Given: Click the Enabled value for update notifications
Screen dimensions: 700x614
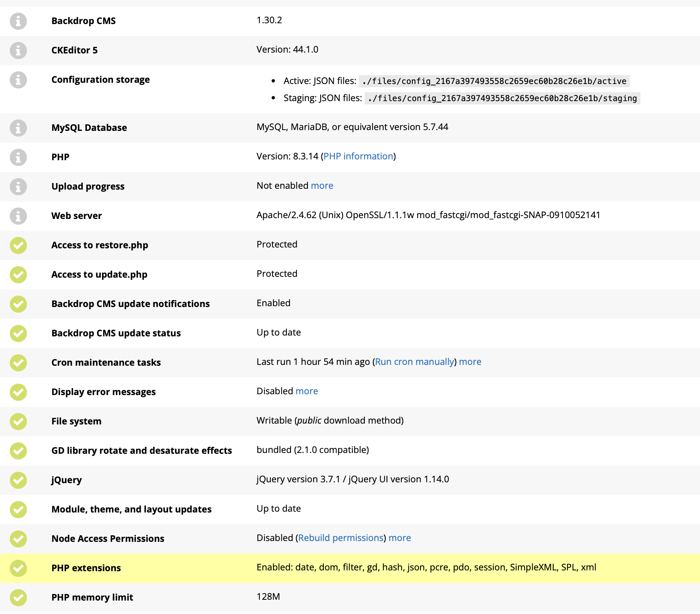Looking at the screenshot, I should pos(273,303).
